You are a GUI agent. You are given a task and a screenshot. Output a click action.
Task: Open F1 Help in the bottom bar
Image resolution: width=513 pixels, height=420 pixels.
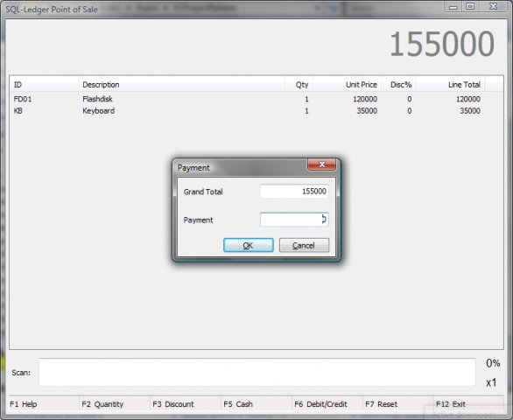coord(24,404)
